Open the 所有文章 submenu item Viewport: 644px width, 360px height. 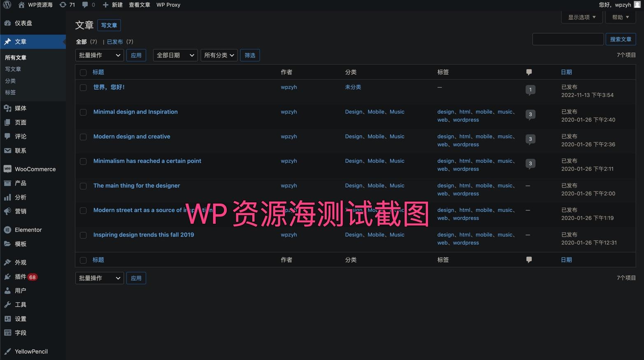click(16, 58)
